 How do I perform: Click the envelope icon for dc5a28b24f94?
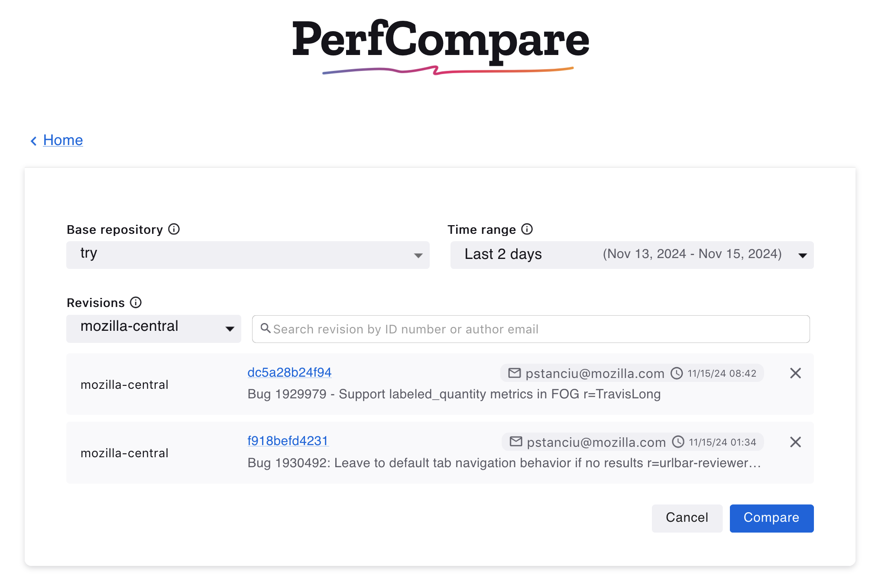[514, 373]
